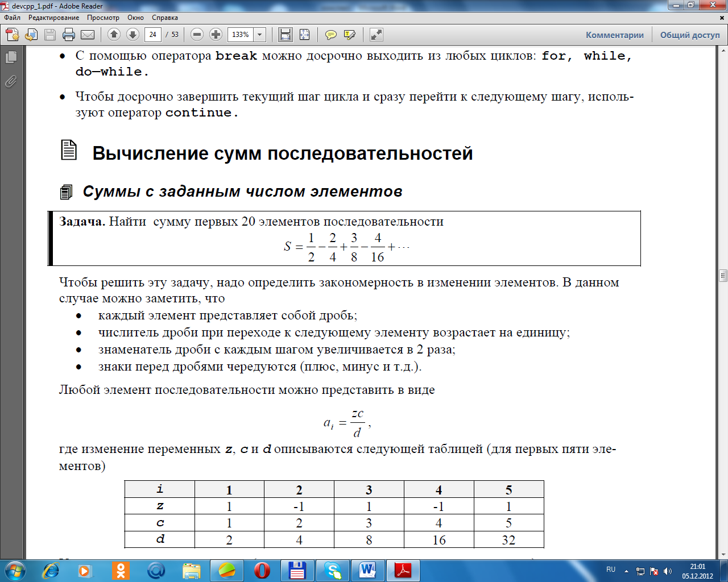Image resolution: width=728 pixels, height=582 pixels.
Task: Click the word "continue." in the bullet text
Action: click(202, 113)
